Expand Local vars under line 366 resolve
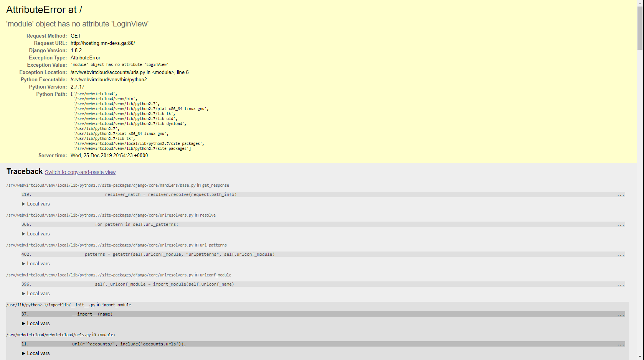The image size is (644, 360). pos(36,234)
